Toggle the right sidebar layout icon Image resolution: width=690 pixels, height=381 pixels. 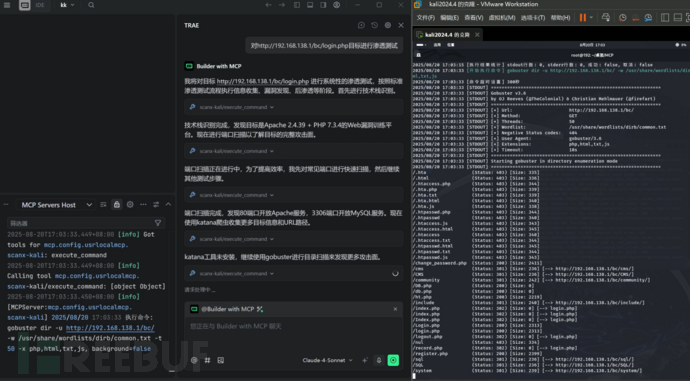pyautogui.click(x=323, y=5)
